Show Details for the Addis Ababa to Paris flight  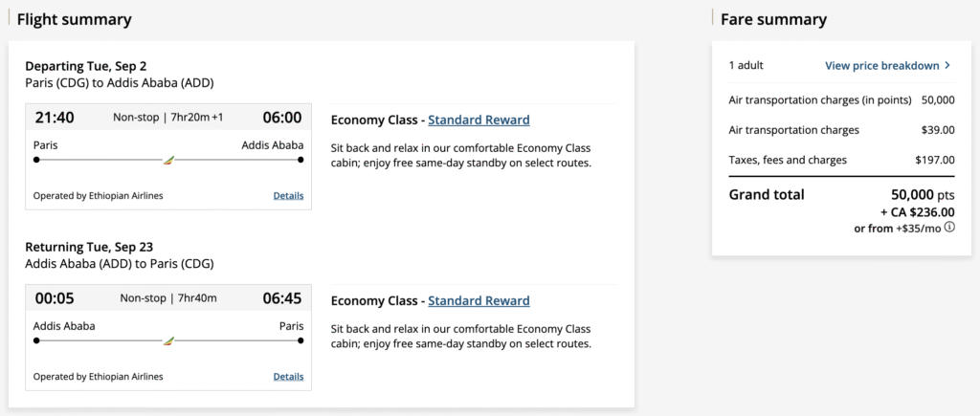tap(288, 377)
